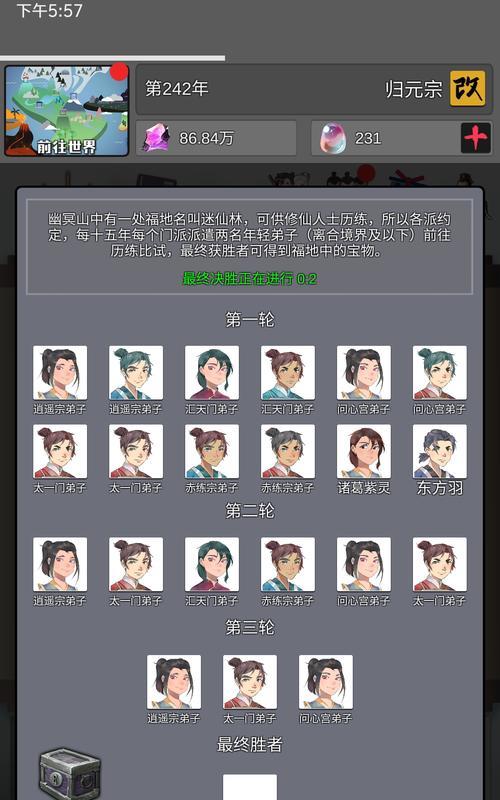The width and height of the screenshot is (500, 800).
Task: Select 问心宫弟子 portrait in 第三轮
Action: pyautogui.click(x=326, y=682)
